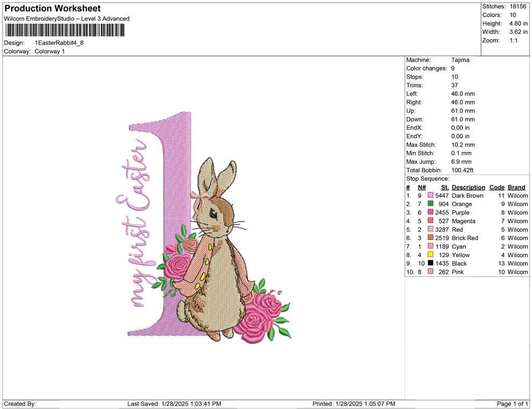Click the Purple row color swatch
Image resolution: width=532 pixels, height=409 pixels.
pos(430,212)
